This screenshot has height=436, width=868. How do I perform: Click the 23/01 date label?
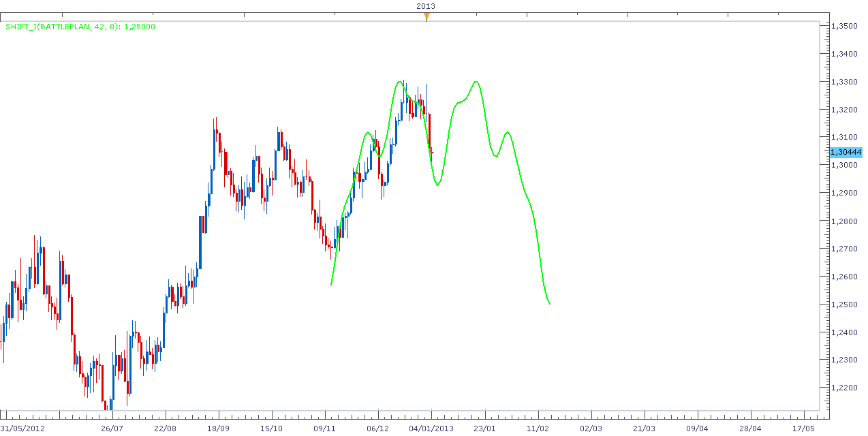(x=484, y=429)
